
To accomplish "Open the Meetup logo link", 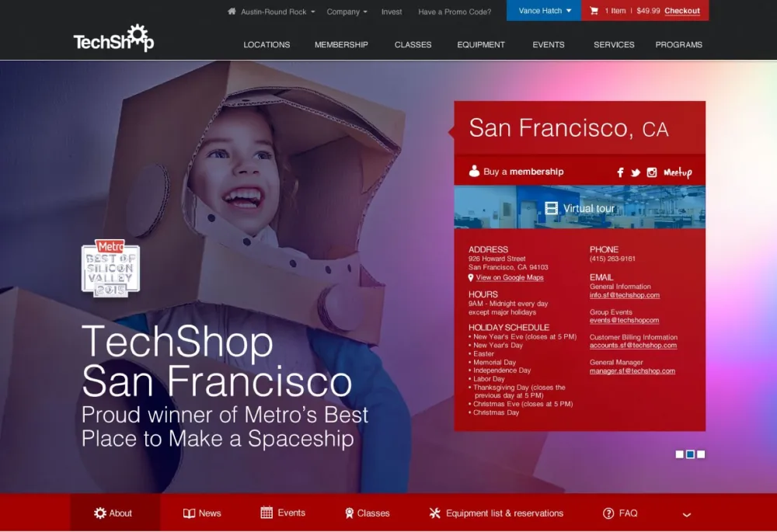I will [x=678, y=172].
